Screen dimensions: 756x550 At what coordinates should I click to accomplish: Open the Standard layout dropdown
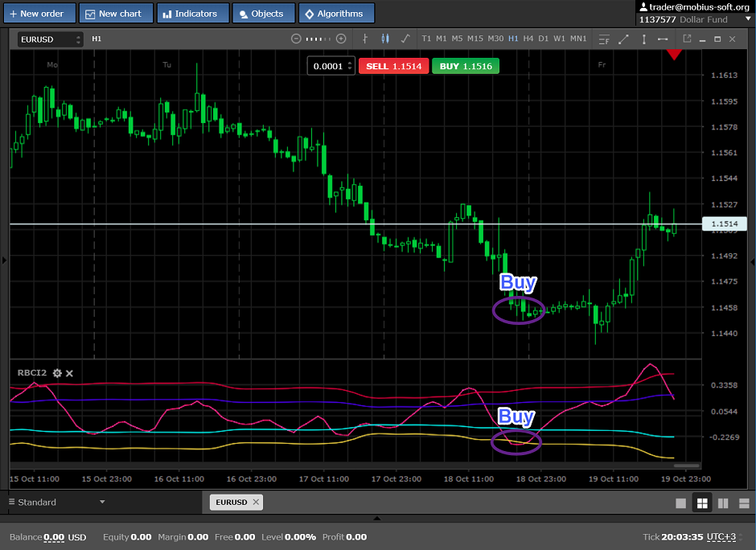tap(57, 502)
